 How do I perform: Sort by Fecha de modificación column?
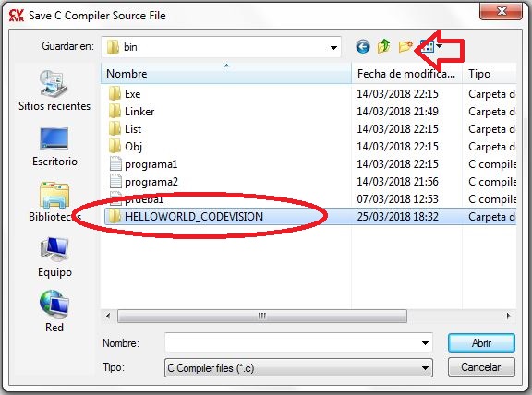pyautogui.click(x=406, y=74)
